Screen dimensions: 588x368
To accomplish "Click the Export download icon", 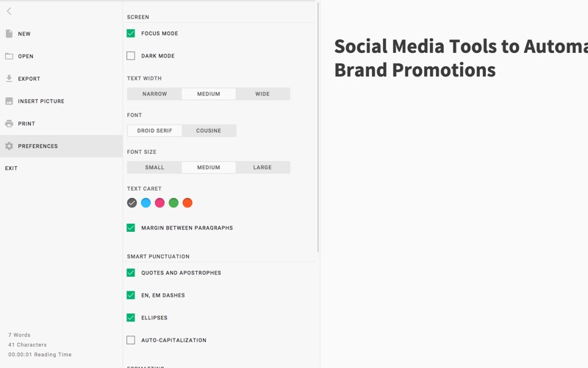I will click(x=9, y=79).
